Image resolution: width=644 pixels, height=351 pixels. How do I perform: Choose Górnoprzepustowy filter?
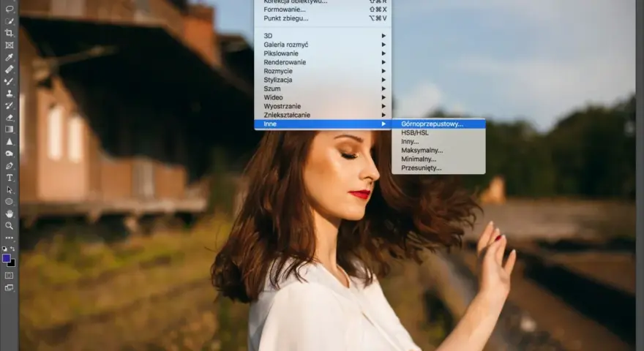click(x=438, y=124)
